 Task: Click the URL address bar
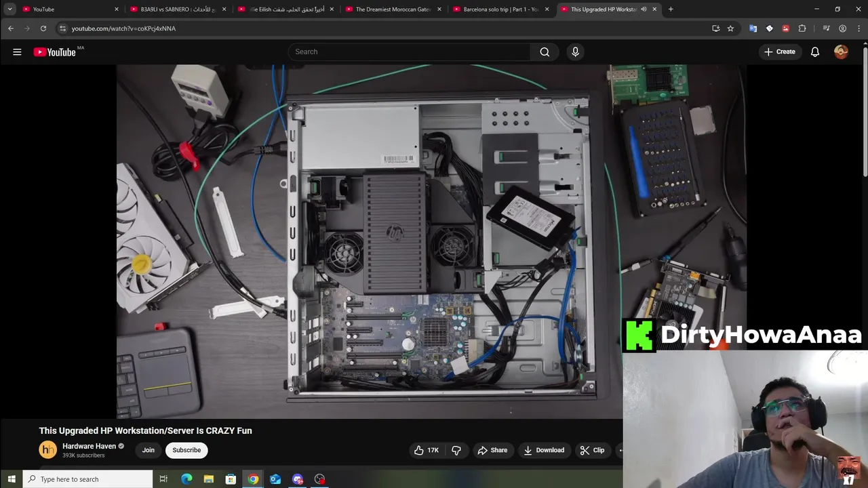pyautogui.click(x=387, y=28)
